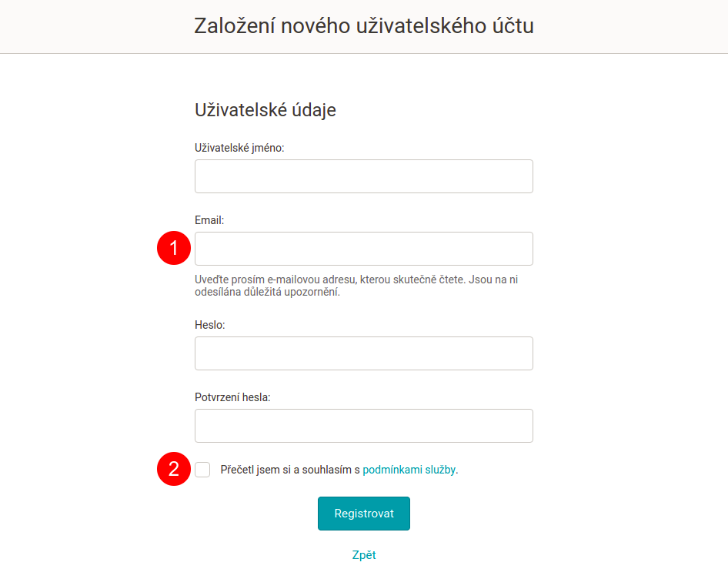Image resolution: width=728 pixels, height=579 pixels.
Task: Go back via the Zpět link
Action: coord(363,555)
